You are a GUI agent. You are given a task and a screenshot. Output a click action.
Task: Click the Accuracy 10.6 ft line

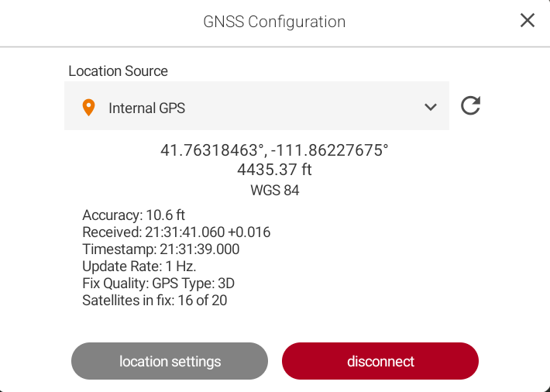tap(133, 215)
